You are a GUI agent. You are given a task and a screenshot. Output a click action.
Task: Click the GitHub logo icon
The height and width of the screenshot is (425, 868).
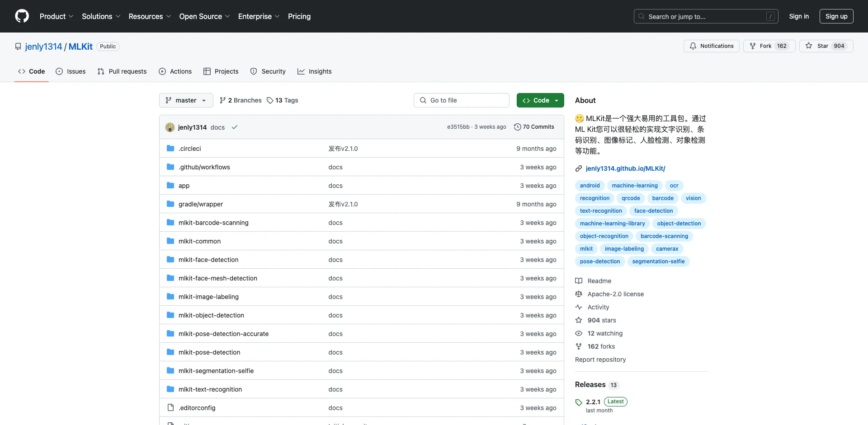22,16
